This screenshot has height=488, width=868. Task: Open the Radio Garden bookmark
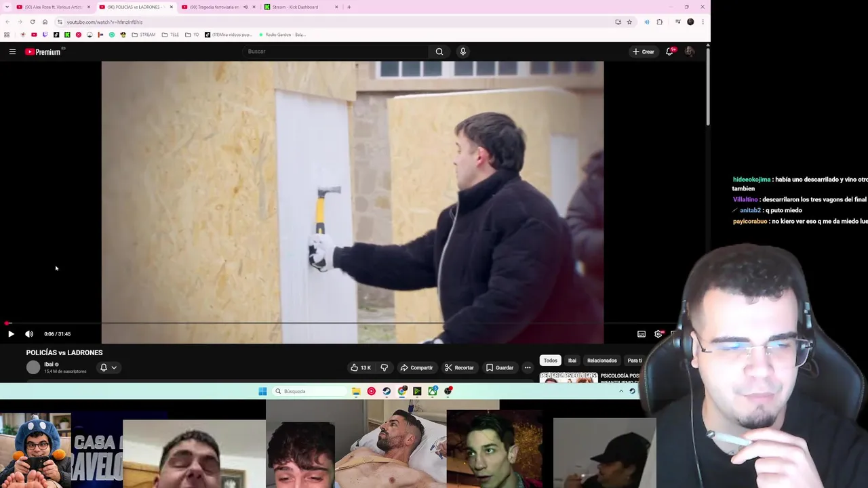tap(282, 35)
